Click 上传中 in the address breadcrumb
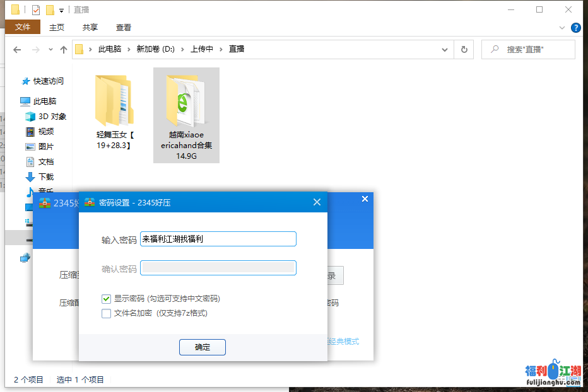 click(202, 49)
